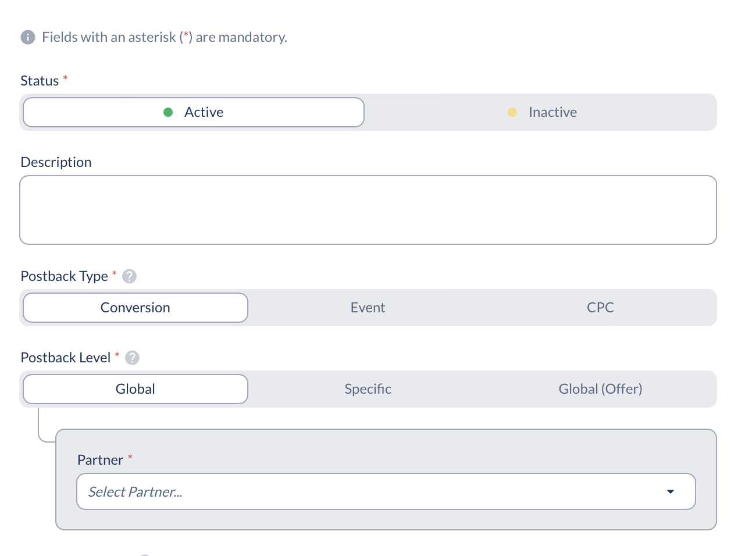Image resolution: width=756 pixels, height=556 pixels.
Task: Select Global postback level
Action: pyautogui.click(x=135, y=389)
